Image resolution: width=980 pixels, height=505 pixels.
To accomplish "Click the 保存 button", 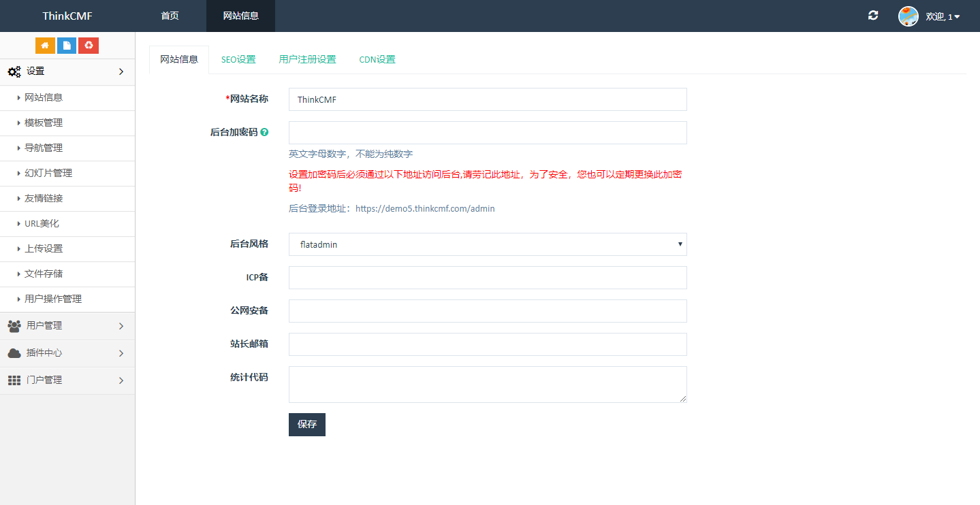I will 307,424.
